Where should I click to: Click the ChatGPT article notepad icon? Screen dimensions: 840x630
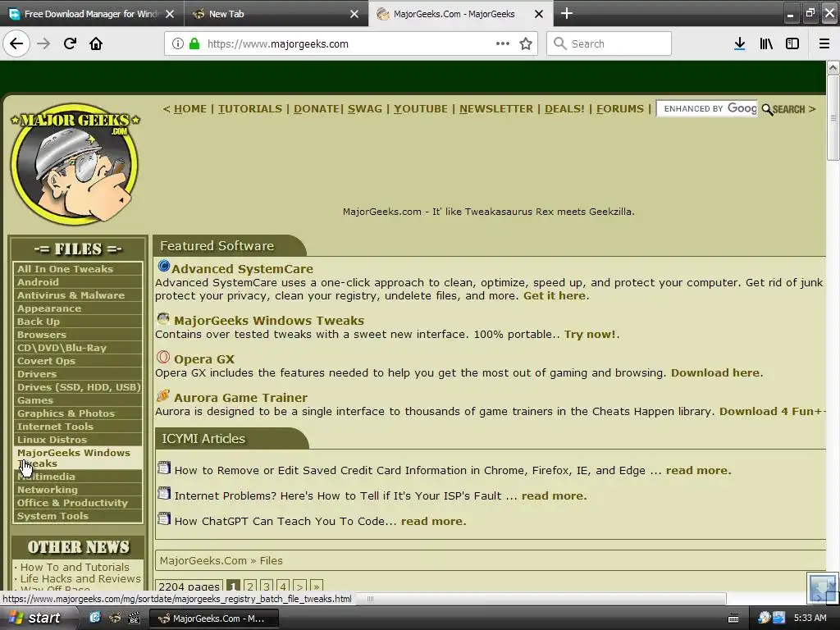164,518
